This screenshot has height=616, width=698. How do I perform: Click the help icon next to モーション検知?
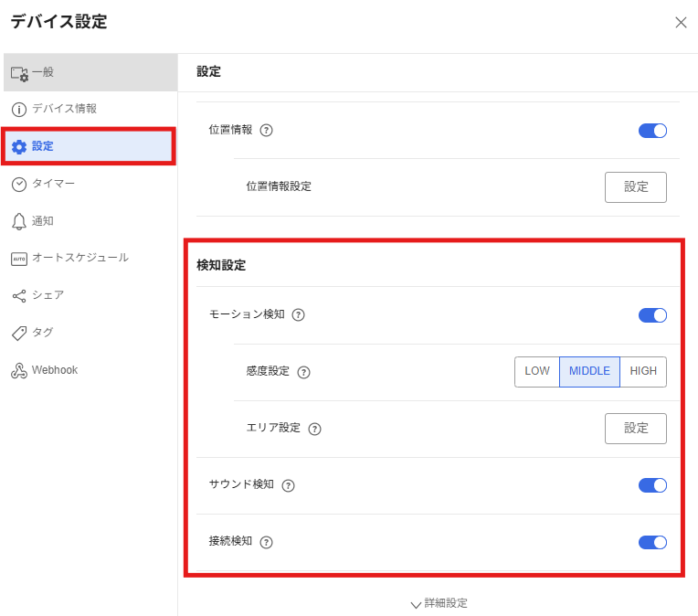pos(298,315)
